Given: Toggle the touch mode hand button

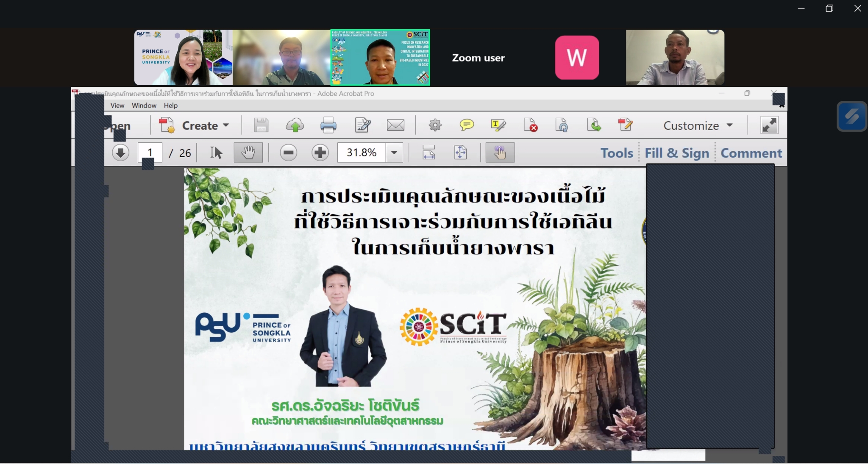Looking at the screenshot, I should coord(500,153).
